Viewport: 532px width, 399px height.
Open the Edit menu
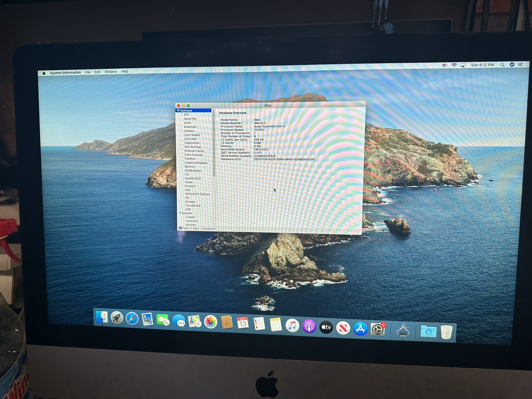tap(97, 72)
